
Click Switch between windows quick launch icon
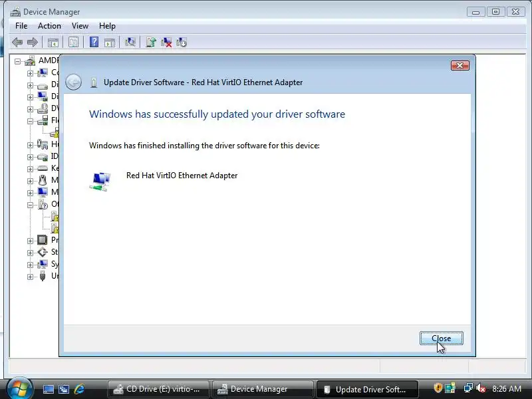click(x=63, y=389)
